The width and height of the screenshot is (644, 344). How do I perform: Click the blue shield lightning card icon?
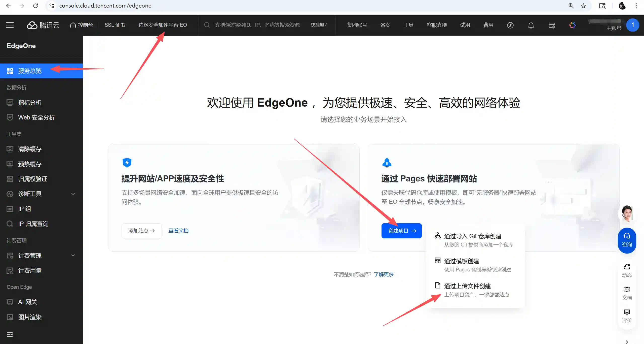point(127,163)
